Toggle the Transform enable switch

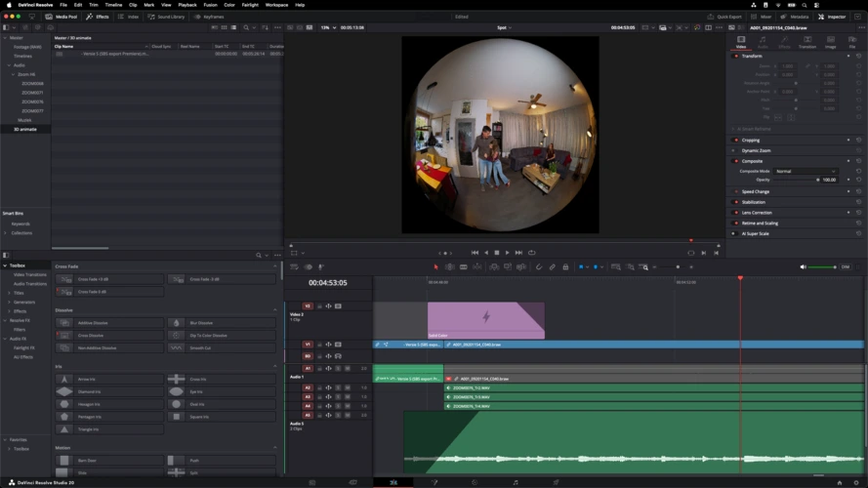pyautogui.click(x=735, y=56)
